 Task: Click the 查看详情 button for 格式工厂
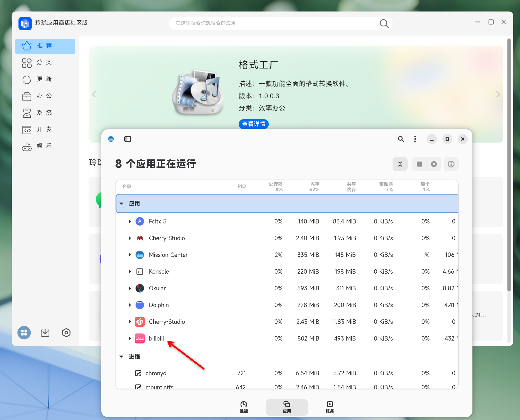[x=253, y=124]
